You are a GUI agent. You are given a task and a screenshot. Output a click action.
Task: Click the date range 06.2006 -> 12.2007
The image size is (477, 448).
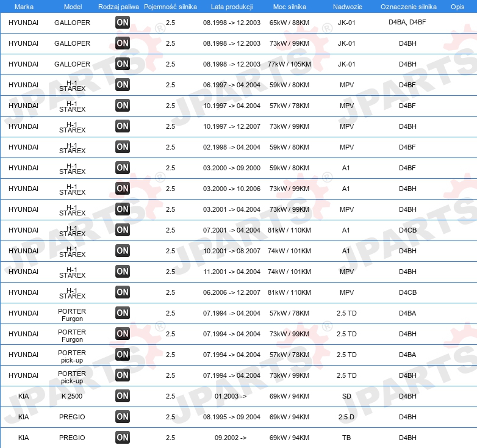(x=232, y=292)
